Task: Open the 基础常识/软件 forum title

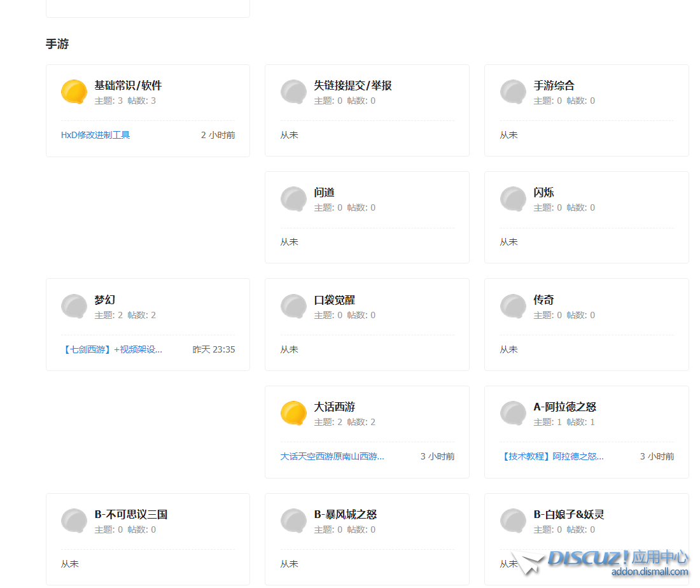Action: click(x=128, y=85)
